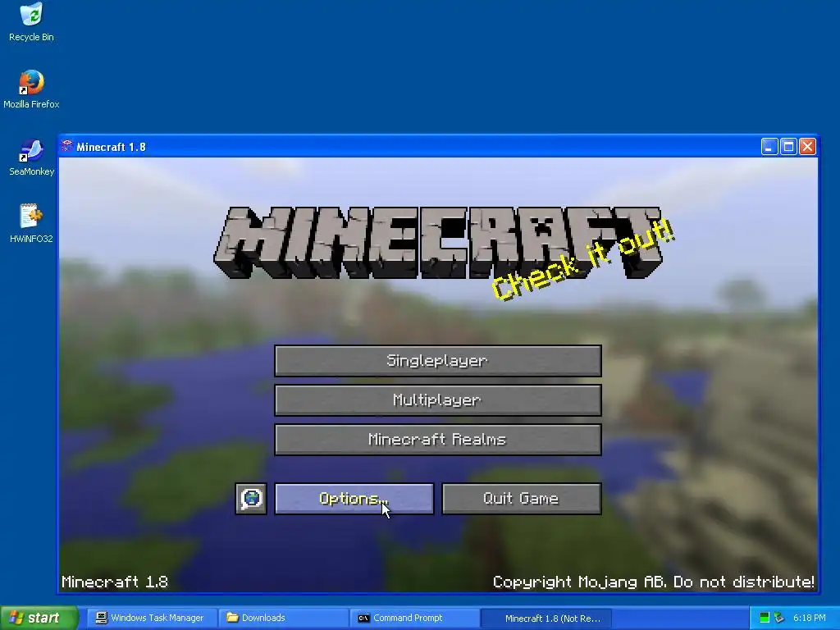
Task: Open the Recycle Bin desktop icon
Action: (x=31, y=22)
